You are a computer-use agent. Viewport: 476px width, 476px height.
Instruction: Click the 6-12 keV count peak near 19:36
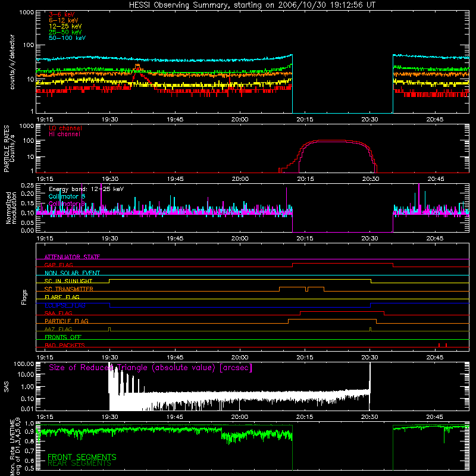click(138, 65)
